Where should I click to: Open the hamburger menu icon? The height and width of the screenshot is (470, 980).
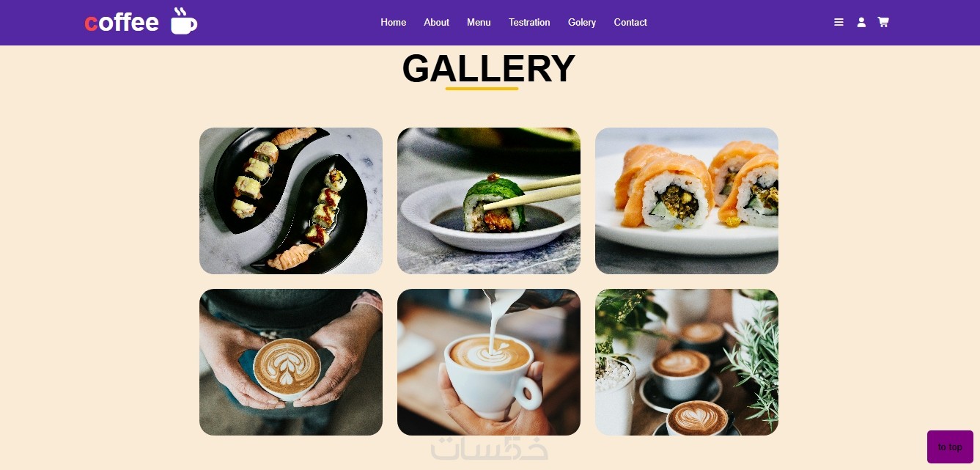pyautogui.click(x=839, y=23)
